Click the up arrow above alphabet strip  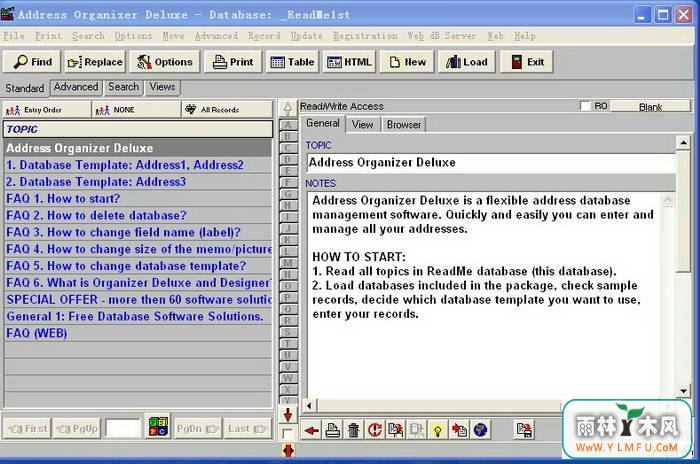pyautogui.click(x=288, y=108)
